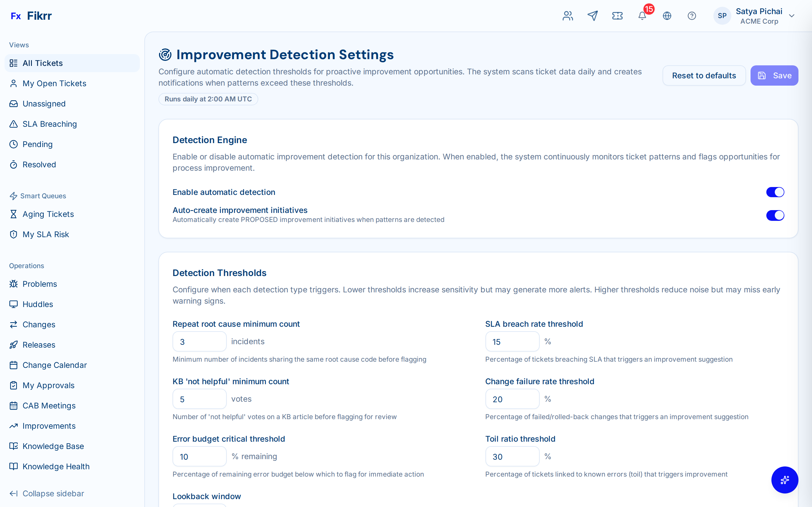This screenshot has width=812, height=507.
Task: Click the globe language icon
Action: point(667,16)
